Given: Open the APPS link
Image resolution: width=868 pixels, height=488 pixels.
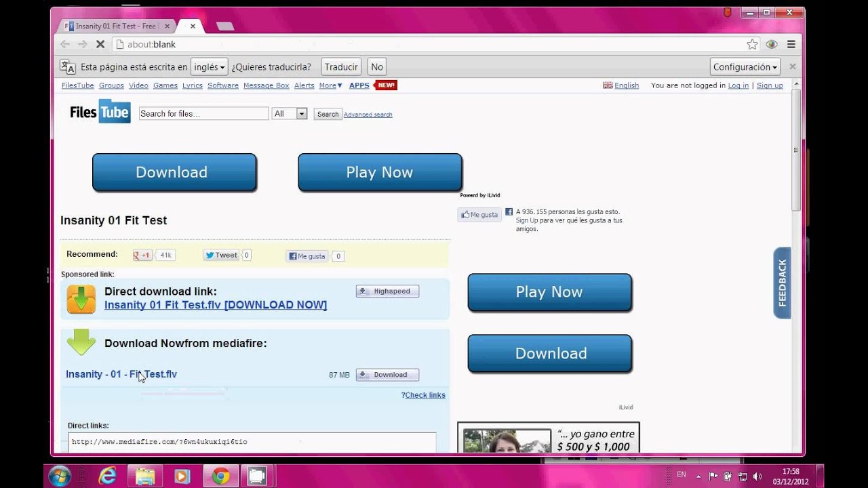Looking at the screenshot, I should point(359,85).
